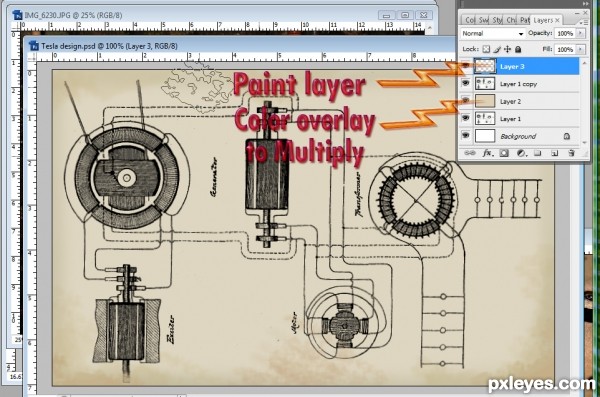The height and width of the screenshot is (397, 600).
Task: Add a layer mask
Action: [x=504, y=153]
